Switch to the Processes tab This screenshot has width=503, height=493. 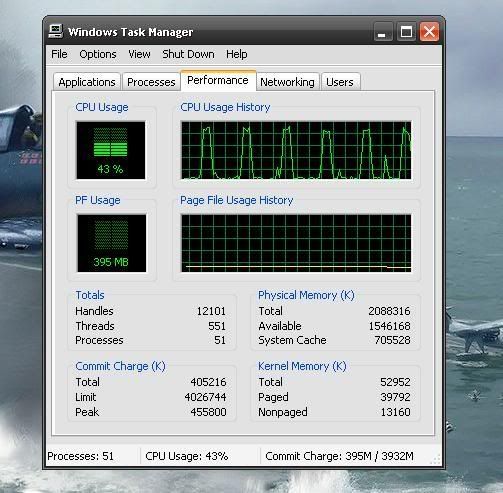point(151,82)
